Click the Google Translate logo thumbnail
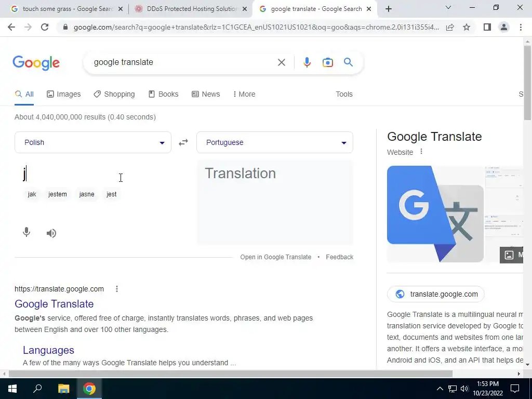 click(435, 214)
